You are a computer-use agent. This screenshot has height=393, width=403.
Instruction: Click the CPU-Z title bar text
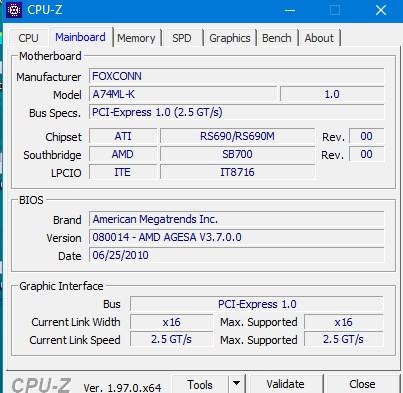click(45, 10)
